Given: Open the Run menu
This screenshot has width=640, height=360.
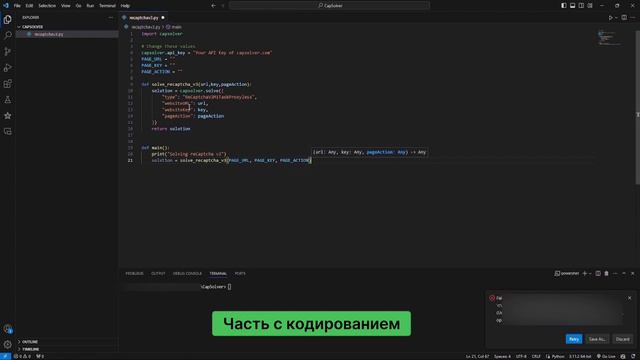Looking at the screenshot, I should pos(90,6).
